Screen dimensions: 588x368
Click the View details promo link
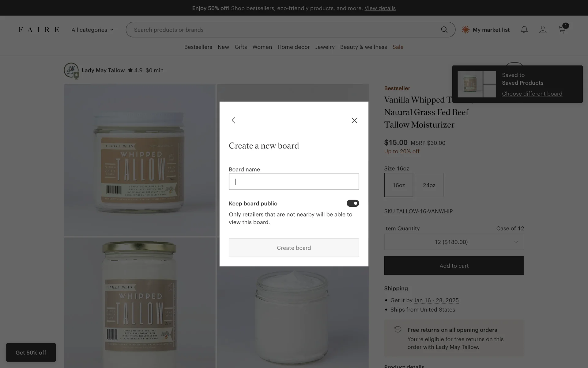[x=380, y=8]
